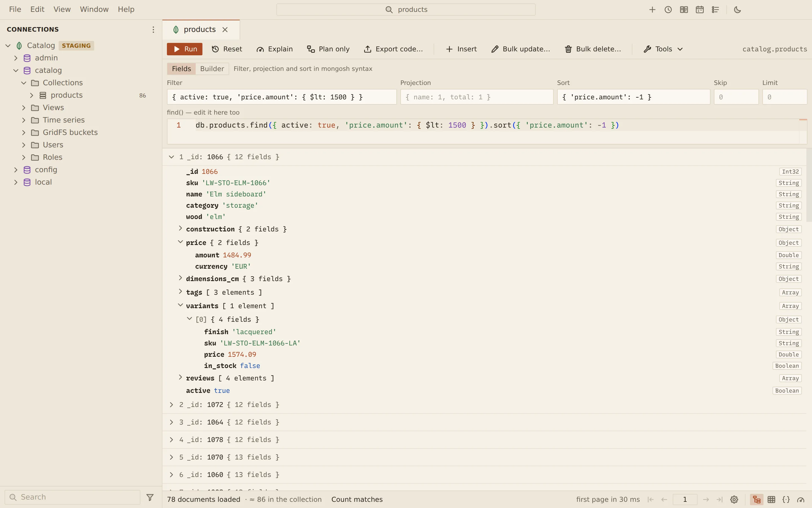Toggle dark mode with the moon icon
Viewport: 812px width, 508px height.
pyautogui.click(x=738, y=10)
